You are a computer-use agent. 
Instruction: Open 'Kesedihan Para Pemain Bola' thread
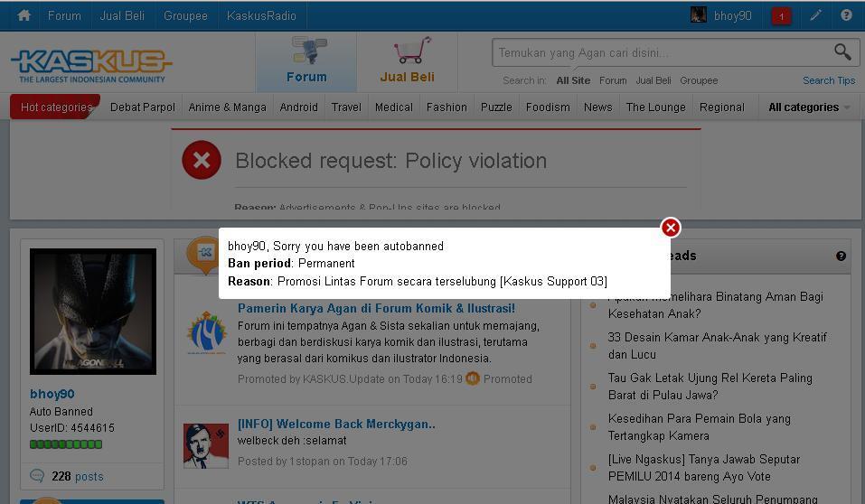[x=699, y=427]
